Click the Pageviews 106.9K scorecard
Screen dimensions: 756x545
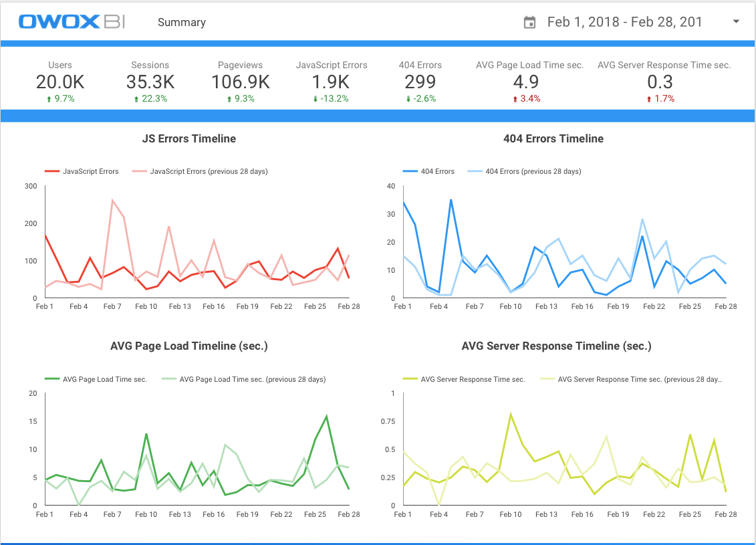point(240,82)
